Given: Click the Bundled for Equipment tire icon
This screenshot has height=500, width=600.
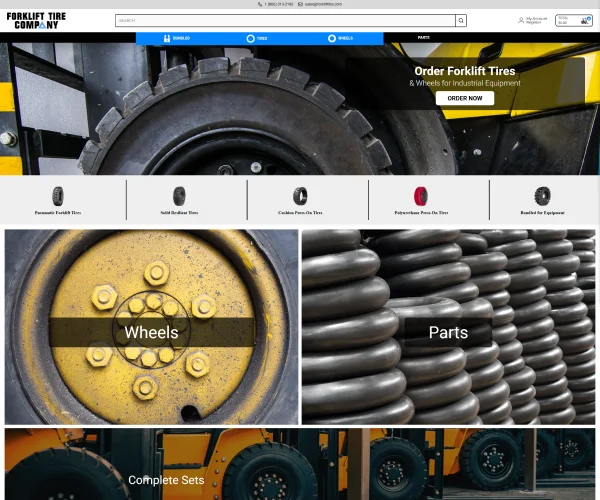Looking at the screenshot, I should coord(543,196).
